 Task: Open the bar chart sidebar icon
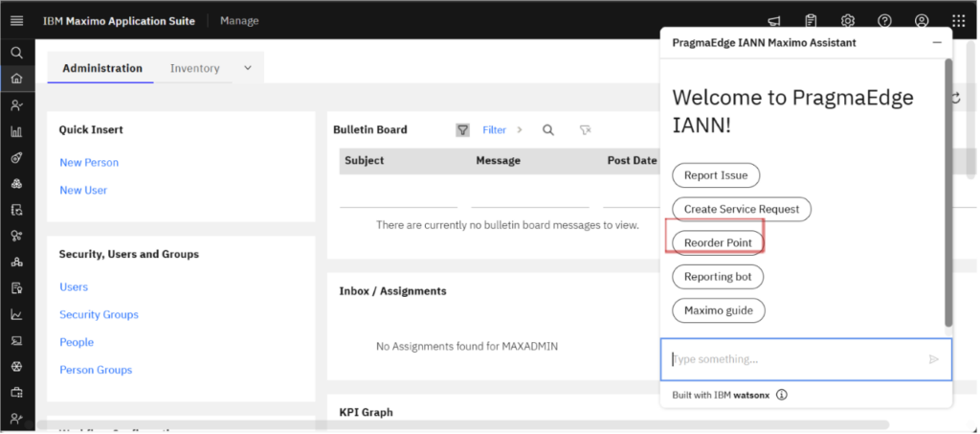pos(17,131)
